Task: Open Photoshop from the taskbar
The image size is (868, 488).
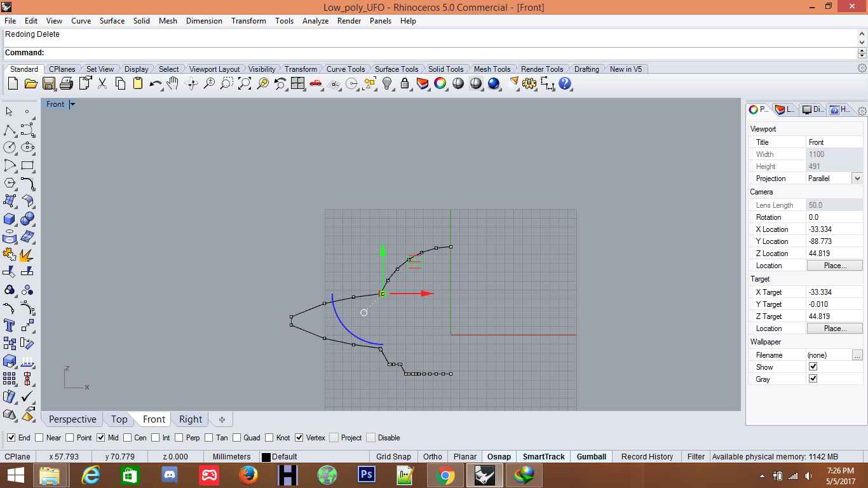Action: (x=367, y=475)
